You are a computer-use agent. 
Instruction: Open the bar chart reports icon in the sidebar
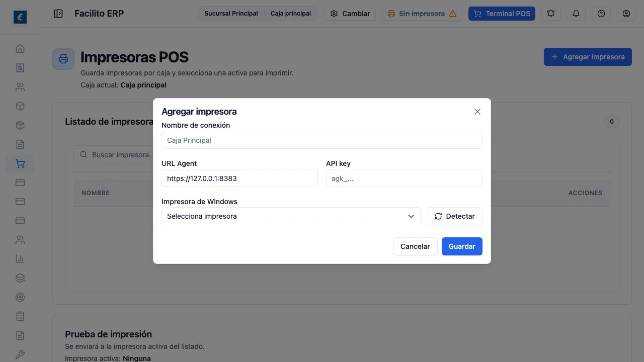click(20, 259)
